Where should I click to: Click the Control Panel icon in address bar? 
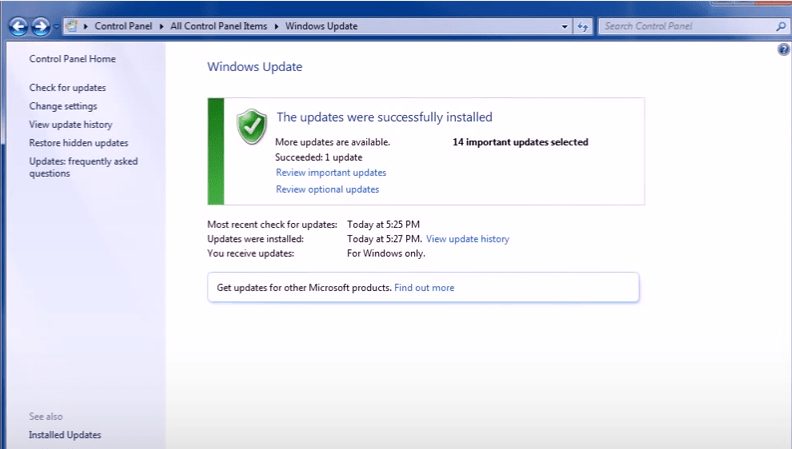[72, 26]
